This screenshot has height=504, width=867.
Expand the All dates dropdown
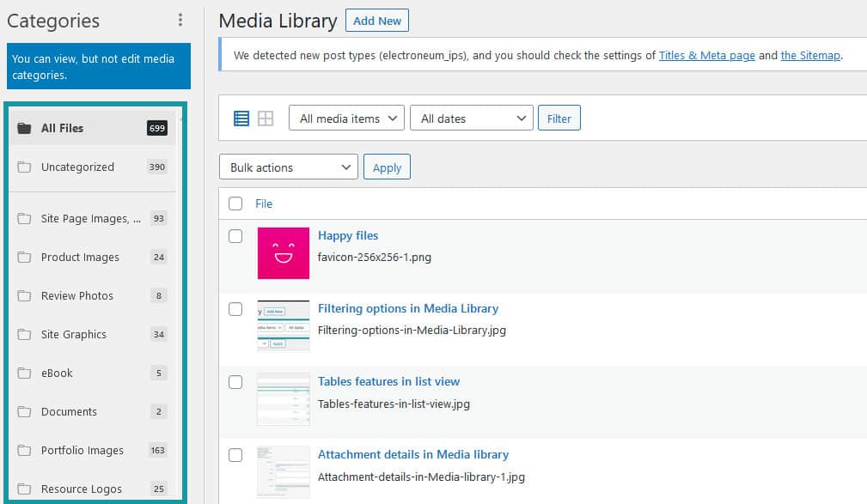click(x=471, y=118)
